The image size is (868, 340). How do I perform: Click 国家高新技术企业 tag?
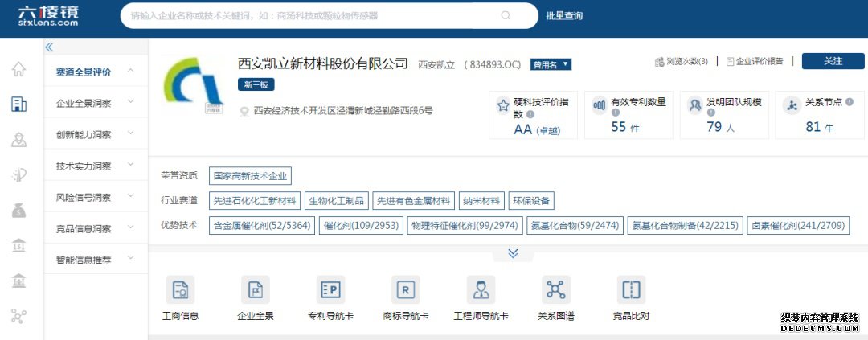click(x=250, y=176)
